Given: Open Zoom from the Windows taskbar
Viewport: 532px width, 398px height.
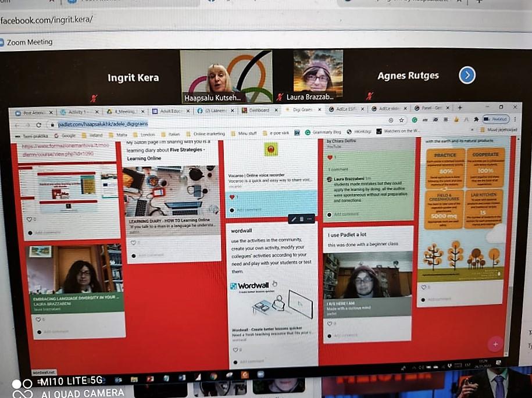Looking at the screenshot, I should [x=260, y=374].
